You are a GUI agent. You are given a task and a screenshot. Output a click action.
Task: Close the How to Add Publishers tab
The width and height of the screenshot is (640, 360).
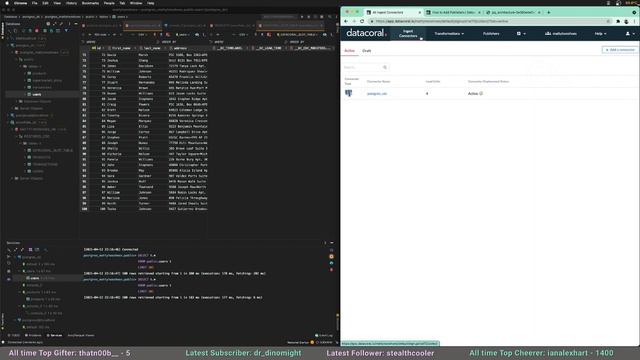point(479,13)
